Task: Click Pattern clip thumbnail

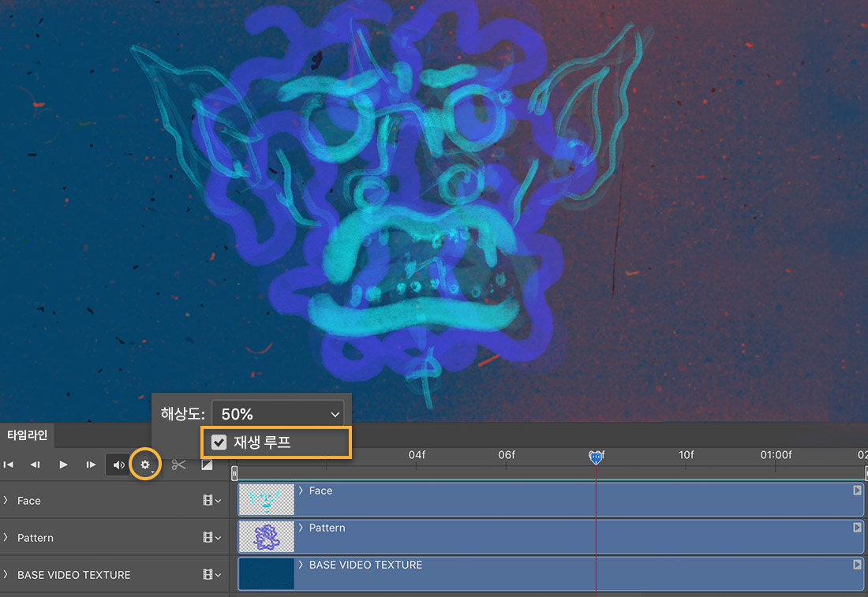Action: (x=266, y=537)
